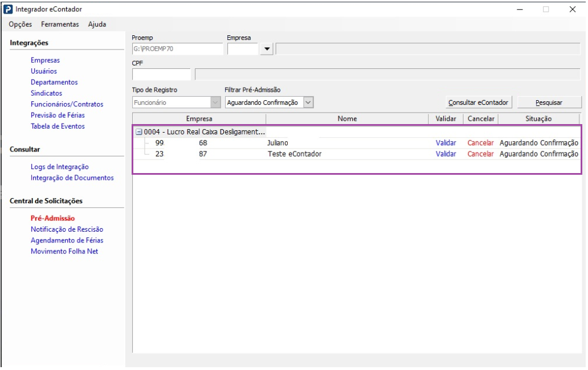
Task: Open the Ferramentas menu
Action: pos(60,24)
